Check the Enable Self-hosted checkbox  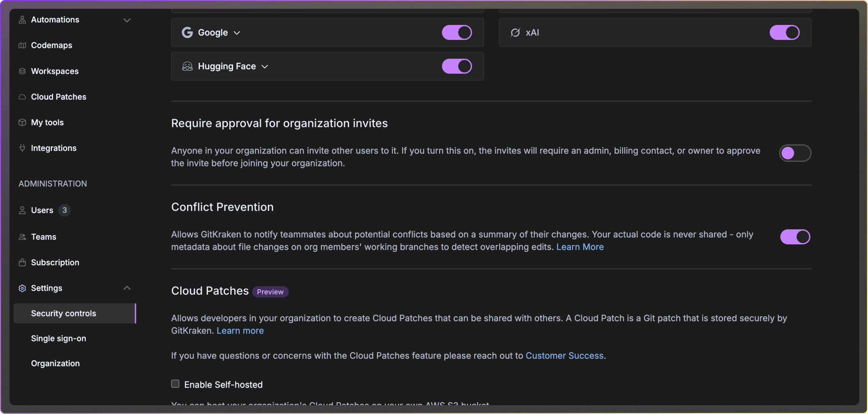pyautogui.click(x=175, y=384)
